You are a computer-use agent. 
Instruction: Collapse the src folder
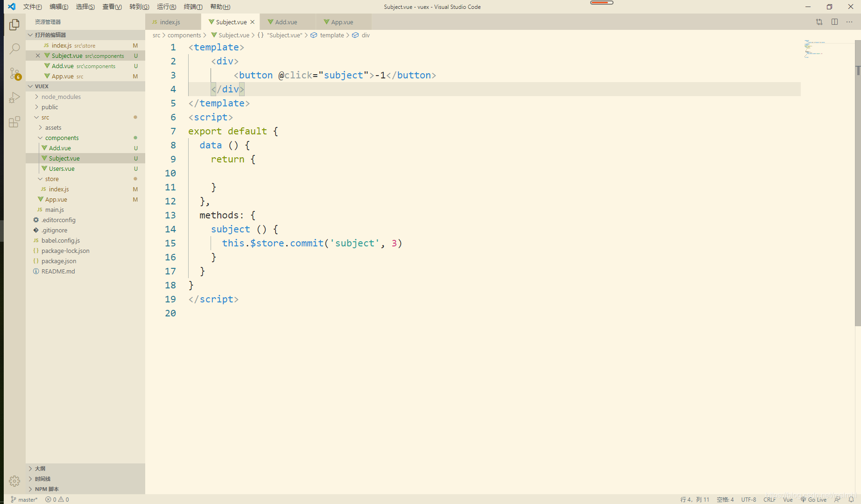pyautogui.click(x=85, y=117)
